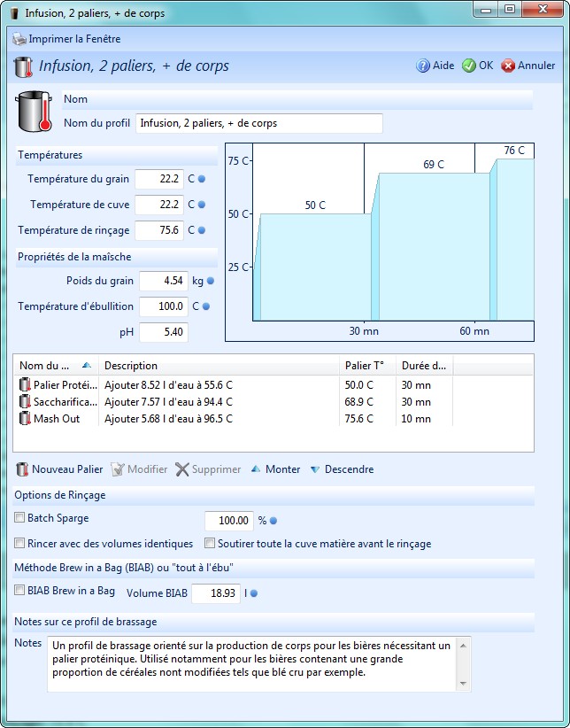Click the printer icon for Imprimer la Fenêtre
The image size is (570, 728).
19,39
